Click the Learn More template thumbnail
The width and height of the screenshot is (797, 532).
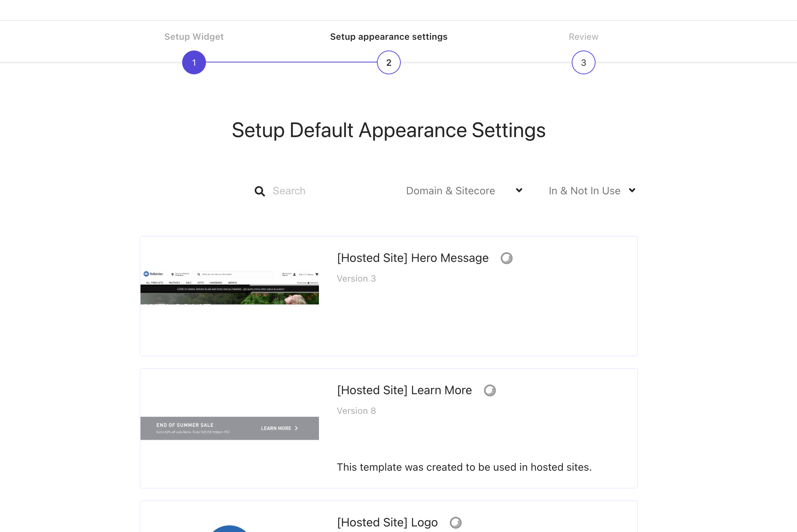pyautogui.click(x=230, y=428)
